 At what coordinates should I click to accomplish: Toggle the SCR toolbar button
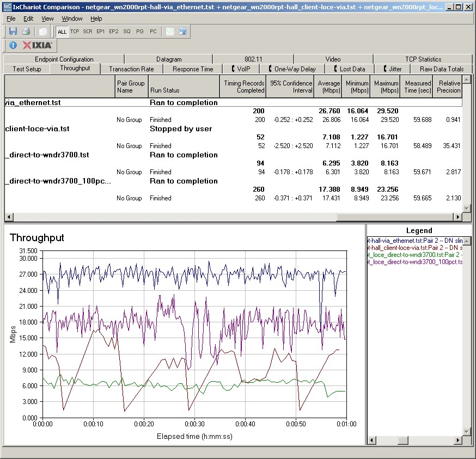88,31
